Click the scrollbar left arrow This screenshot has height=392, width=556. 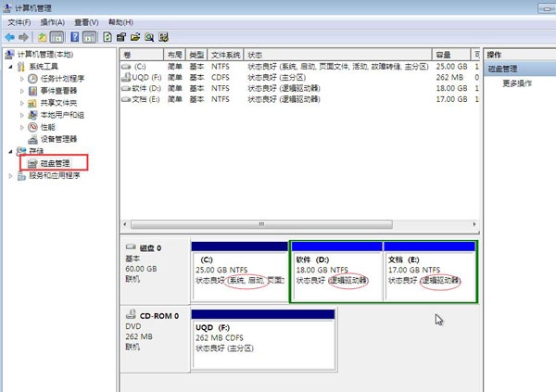click(x=125, y=224)
